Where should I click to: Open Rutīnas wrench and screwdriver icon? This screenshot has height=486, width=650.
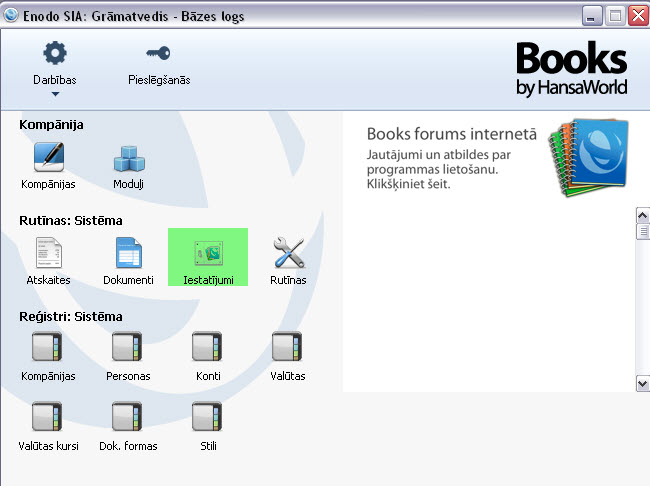tap(289, 252)
